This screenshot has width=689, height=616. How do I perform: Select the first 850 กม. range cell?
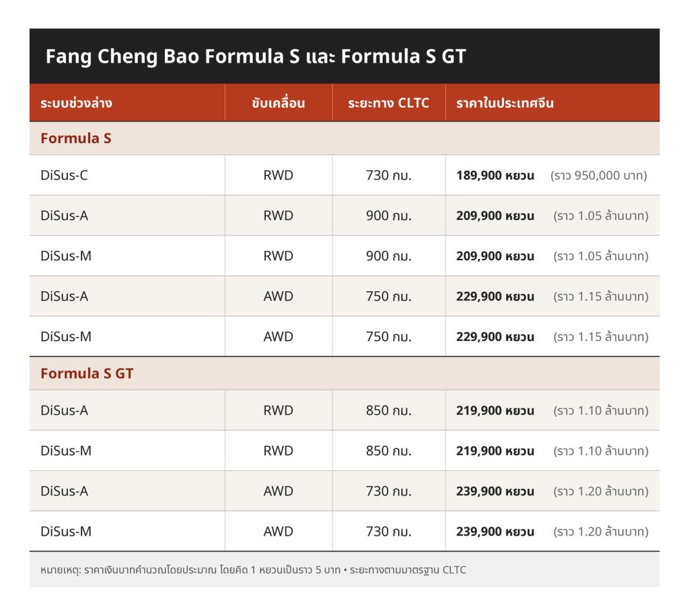(388, 411)
